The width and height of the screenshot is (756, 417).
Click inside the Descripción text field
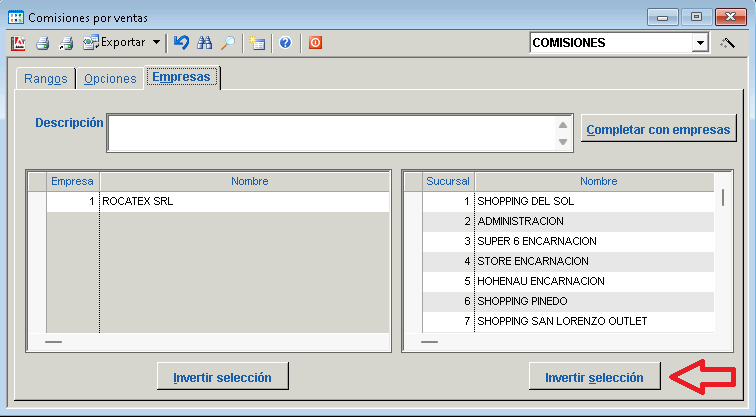tap(330, 133)
